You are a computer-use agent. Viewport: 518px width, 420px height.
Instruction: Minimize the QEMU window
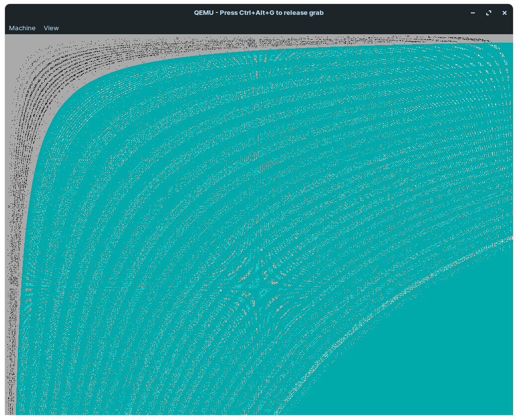tap(473, 13)
